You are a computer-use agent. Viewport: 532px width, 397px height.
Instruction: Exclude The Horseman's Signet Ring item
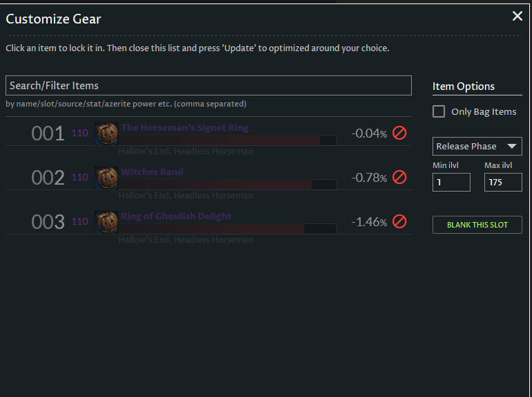(x=399, y=133)
